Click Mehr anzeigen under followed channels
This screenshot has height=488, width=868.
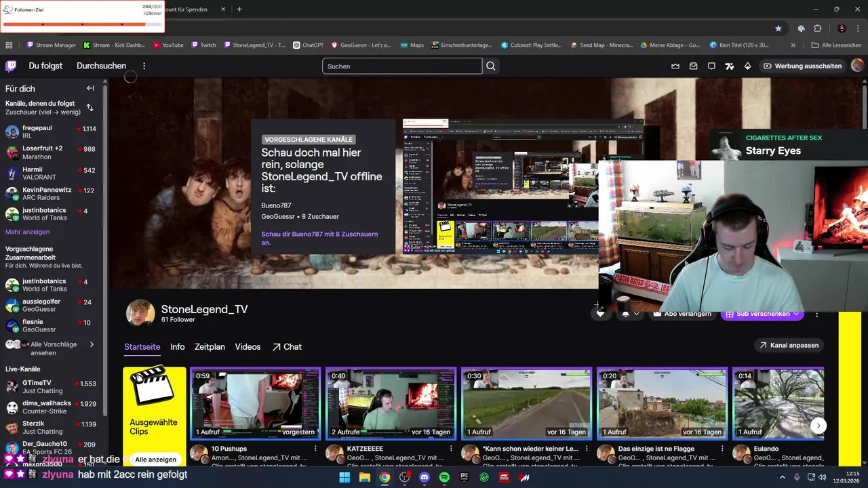pyautogui.click(x=27, y=232)
